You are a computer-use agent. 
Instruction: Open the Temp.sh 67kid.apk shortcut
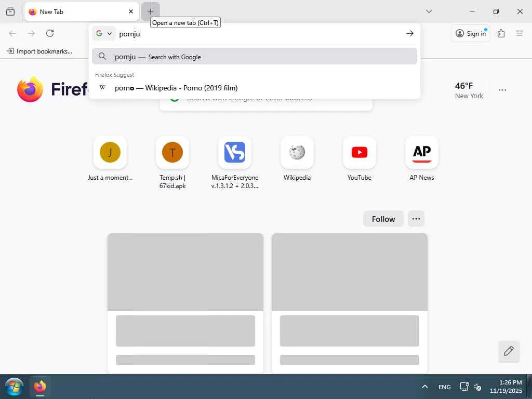pyautogui.click(x=172, y=163)
